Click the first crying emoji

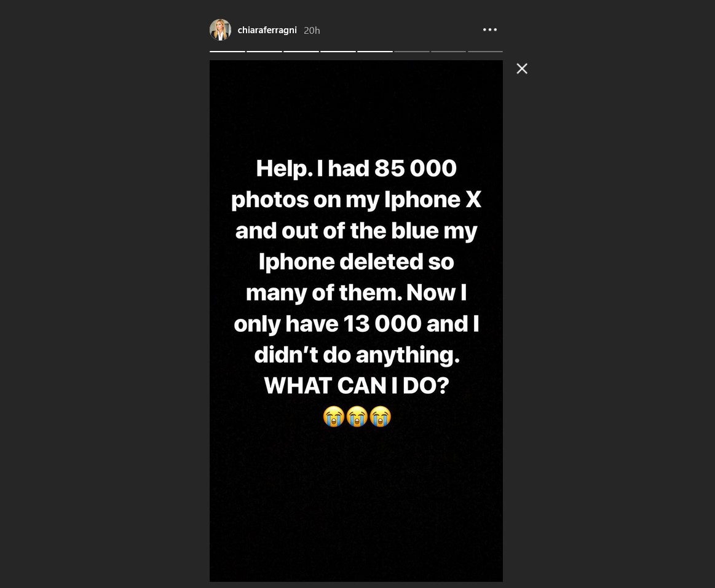[x=334, y=417]
